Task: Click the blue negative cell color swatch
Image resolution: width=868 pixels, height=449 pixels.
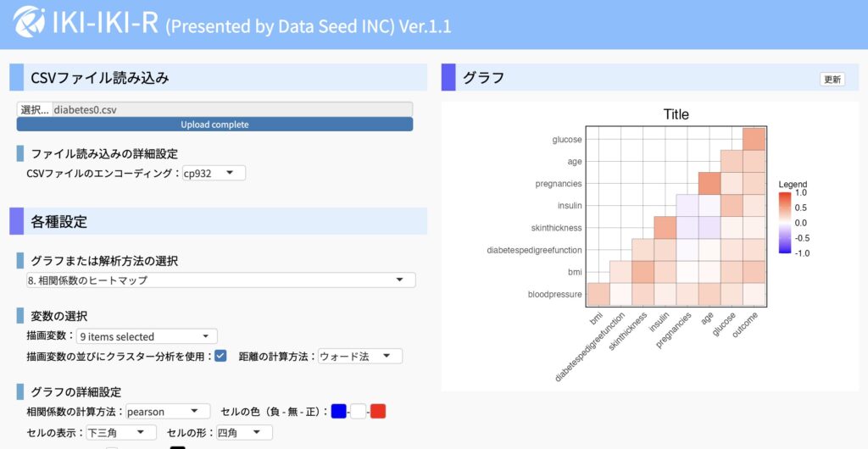Action: click(339, 412)
